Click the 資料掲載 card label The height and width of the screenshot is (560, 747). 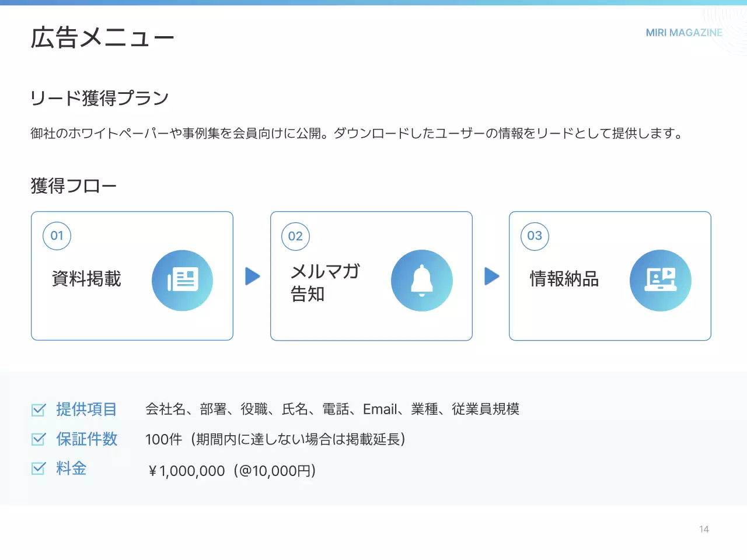[x=86, y=280]
